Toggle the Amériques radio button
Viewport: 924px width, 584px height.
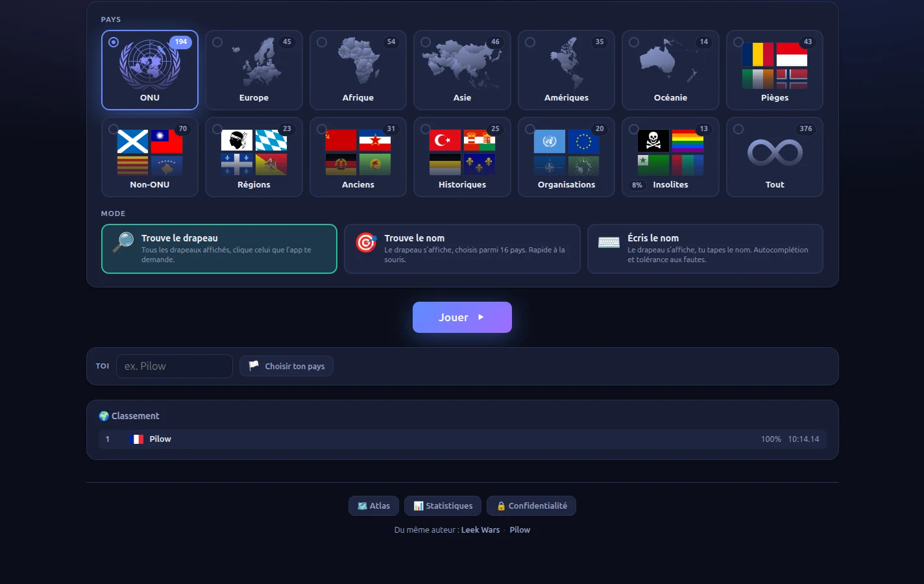pos(530,42)
